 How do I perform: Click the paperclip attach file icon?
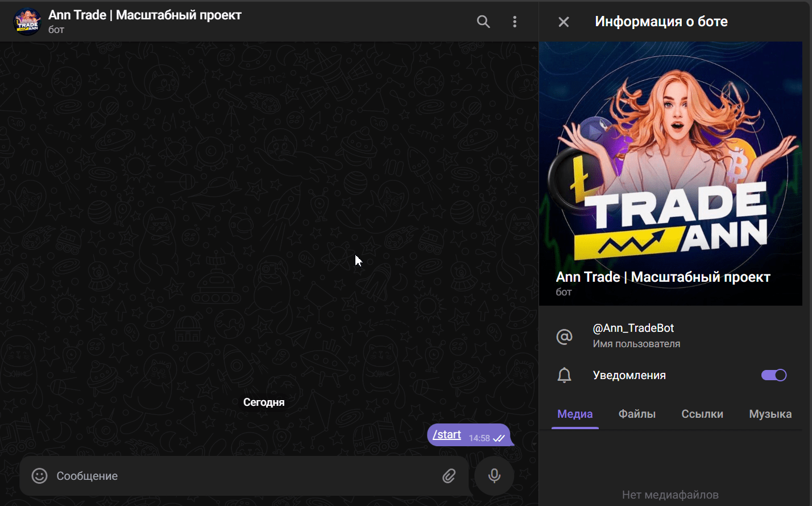click(449, 476)
